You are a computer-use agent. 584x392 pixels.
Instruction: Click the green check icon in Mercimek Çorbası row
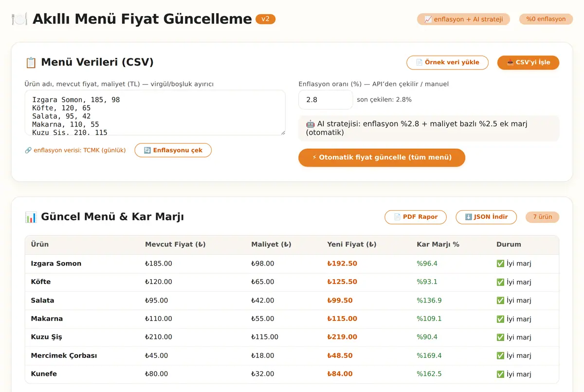click(500, 356)
